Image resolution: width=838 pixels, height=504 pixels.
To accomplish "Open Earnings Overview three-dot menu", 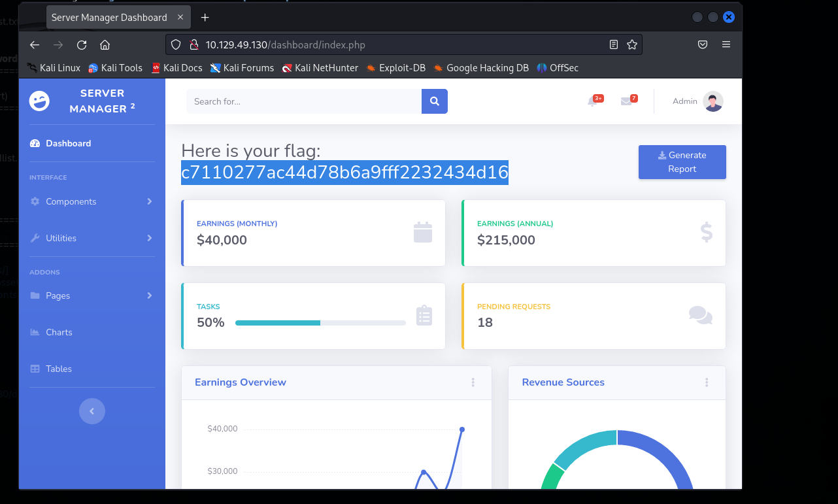I will [x=473, y=382].
